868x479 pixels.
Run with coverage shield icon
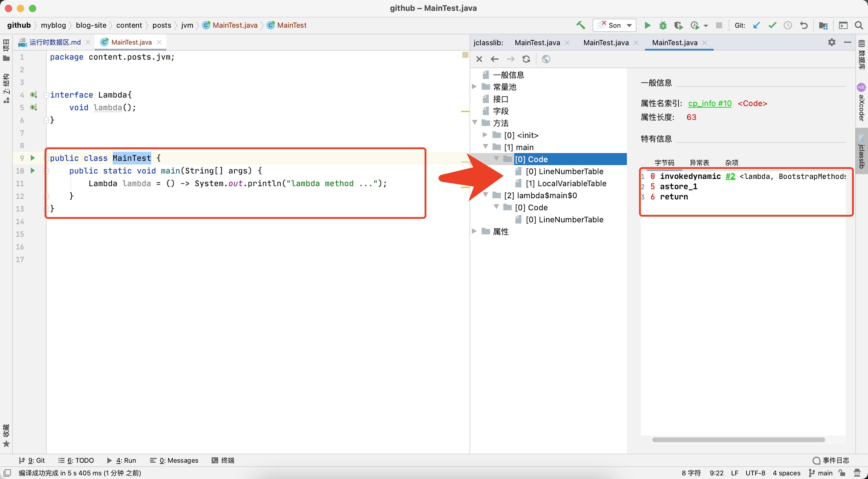pyautogui.click(x=678, y=26)
